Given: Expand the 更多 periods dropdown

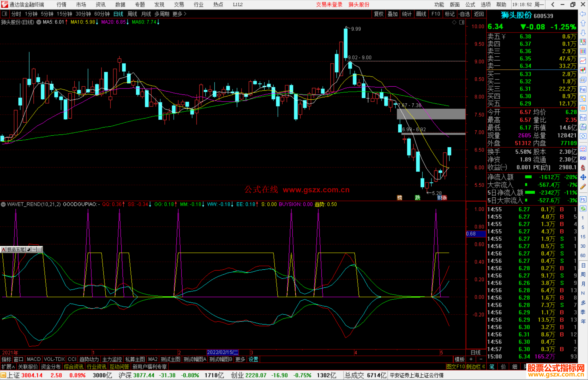Looking at the screenshot, I should coord(180,14).
